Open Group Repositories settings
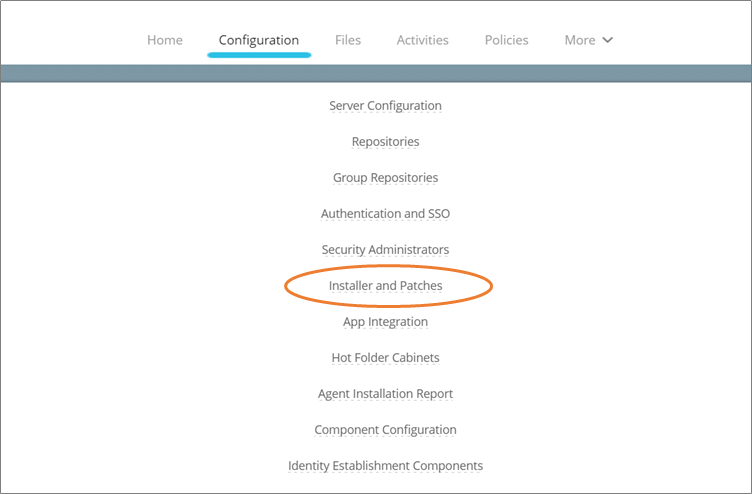 (x=385, y=178)
